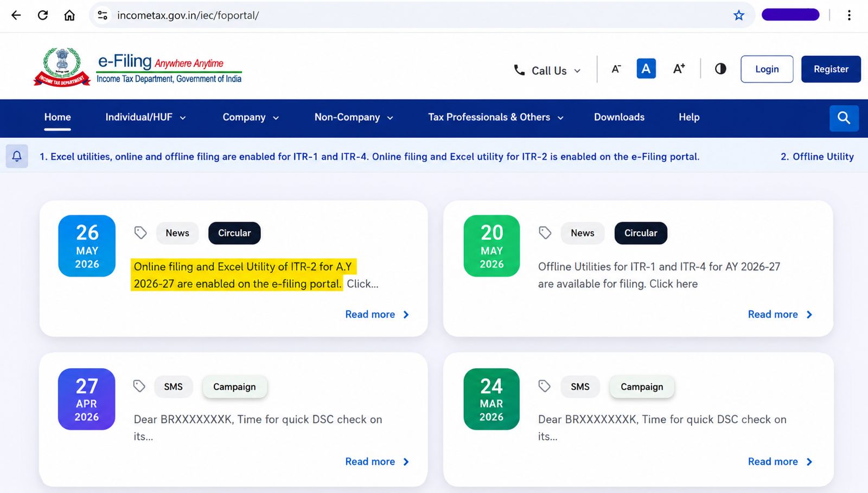This screenshot has height=493, width=868.
Task: Reset to default font size A
Action: 646,69
